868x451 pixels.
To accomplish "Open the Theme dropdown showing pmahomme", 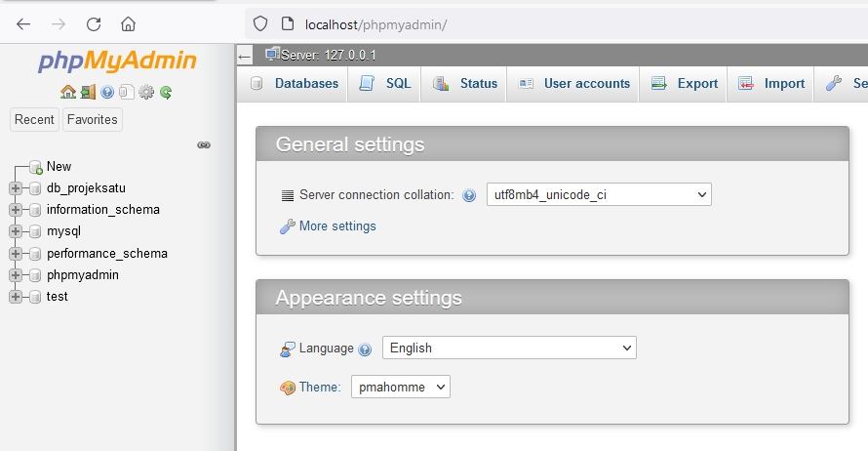I will (x=401, y=387).
